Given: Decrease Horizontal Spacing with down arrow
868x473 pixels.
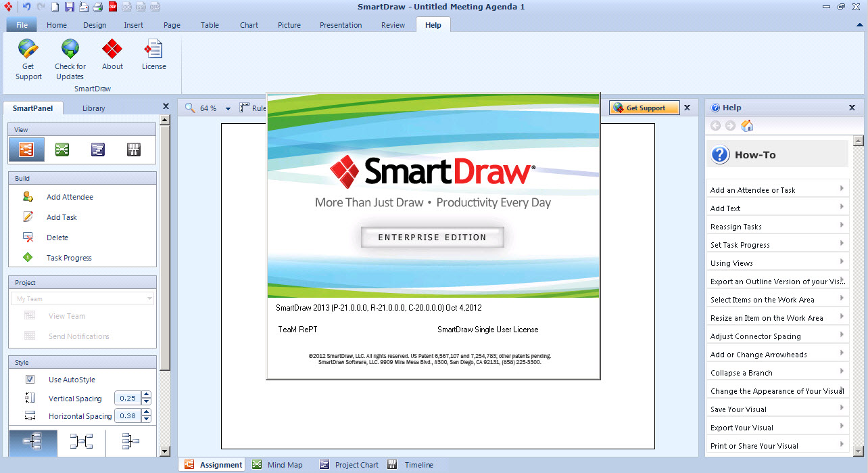Looking at the screenshot, I should coord(146,420).
